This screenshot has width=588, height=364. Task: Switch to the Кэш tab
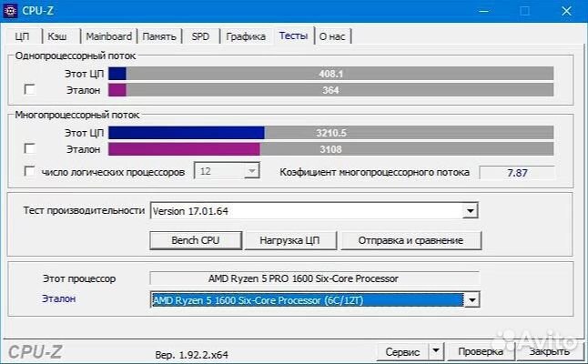(57, 36)
